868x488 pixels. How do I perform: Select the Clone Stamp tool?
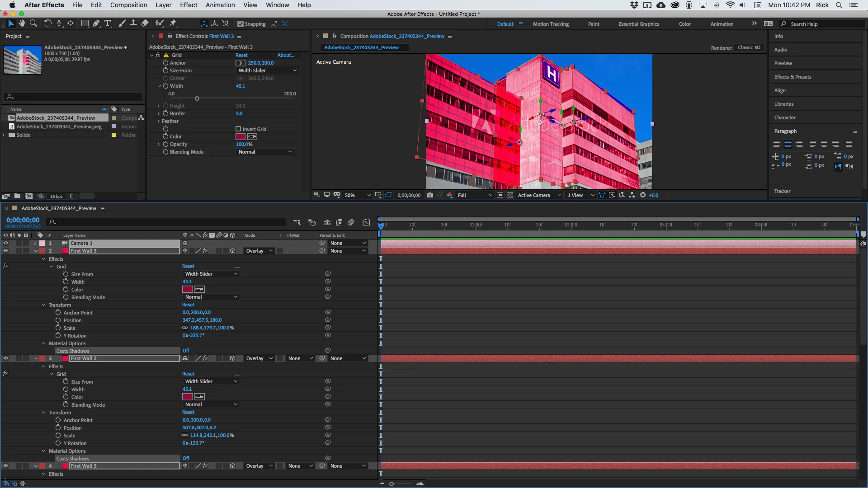[x=133, y=23]
